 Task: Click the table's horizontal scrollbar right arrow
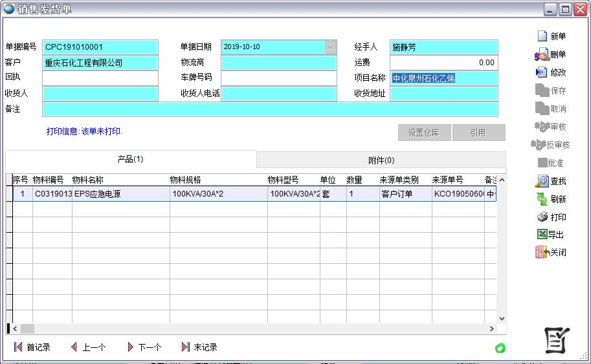491,328
